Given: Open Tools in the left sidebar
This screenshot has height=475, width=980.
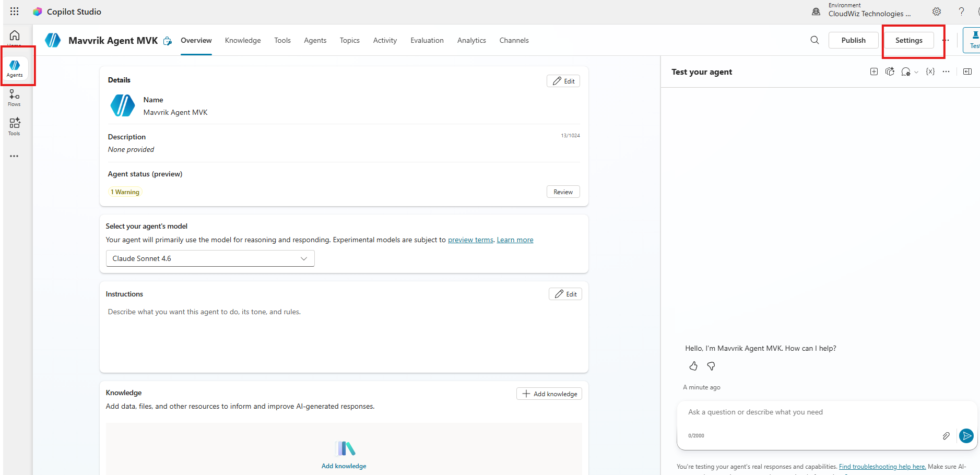Looking at the screenshot, I should tap(15, 127).
